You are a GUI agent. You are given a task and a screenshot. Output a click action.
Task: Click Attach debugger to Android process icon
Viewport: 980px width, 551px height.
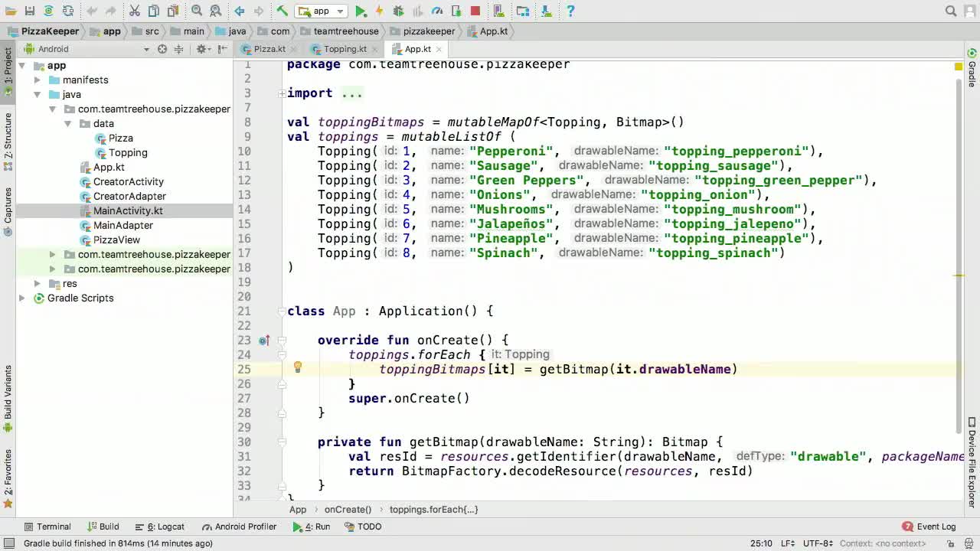coord(456,11)
